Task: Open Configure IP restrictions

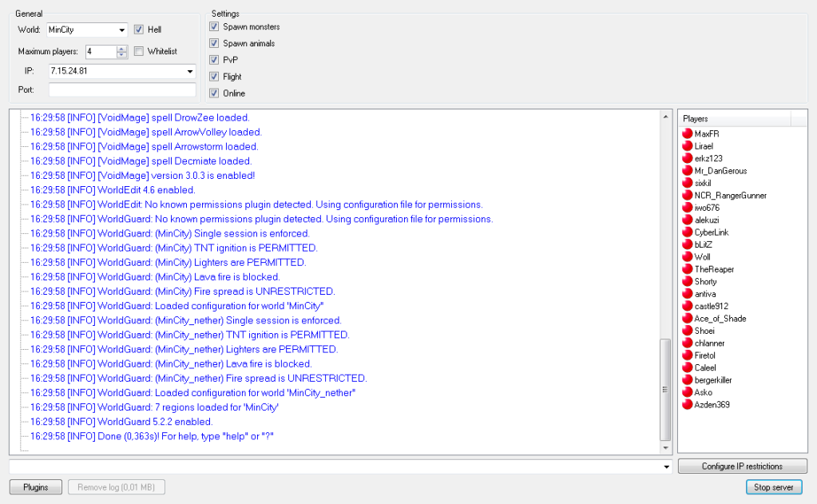Action: pyautogui.click(x=742, y=466)
